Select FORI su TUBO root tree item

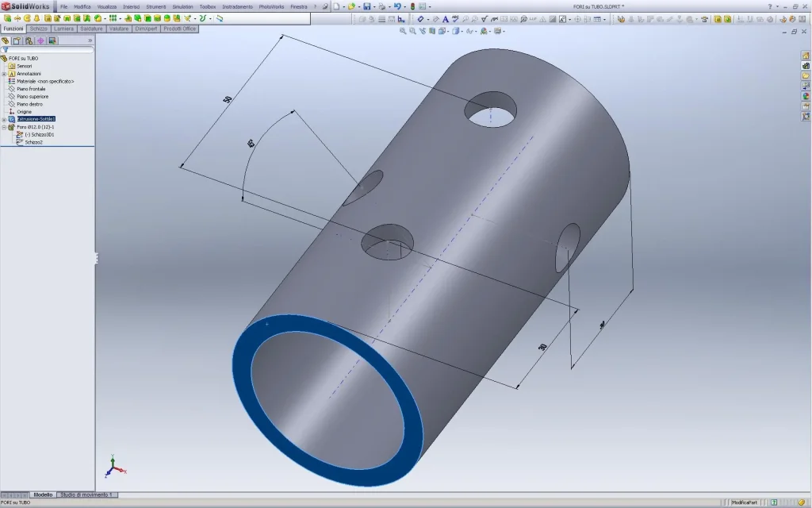pyautogui.click(x=23, y=58)
